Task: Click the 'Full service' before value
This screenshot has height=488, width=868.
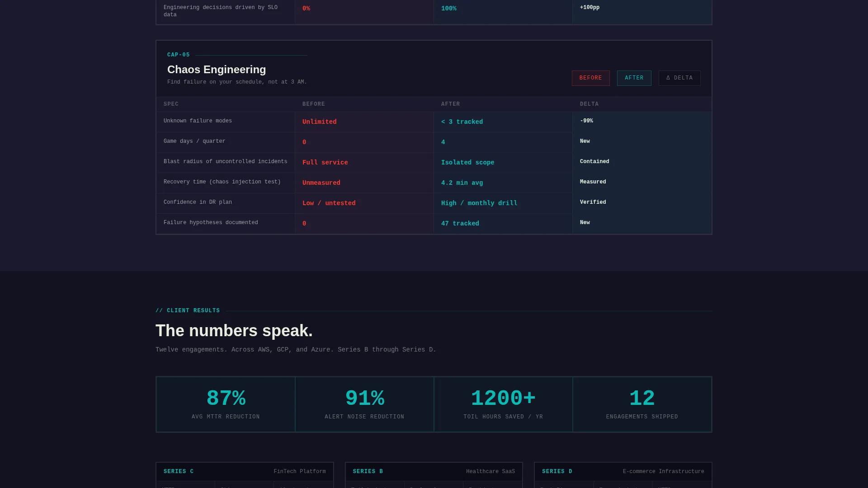Action: 325,163
